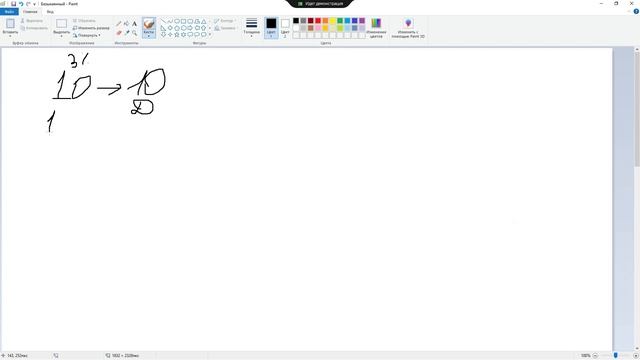Screen dimensions: 640x360
Task: Choose the Triangle shape
Action: coord(204,21)
